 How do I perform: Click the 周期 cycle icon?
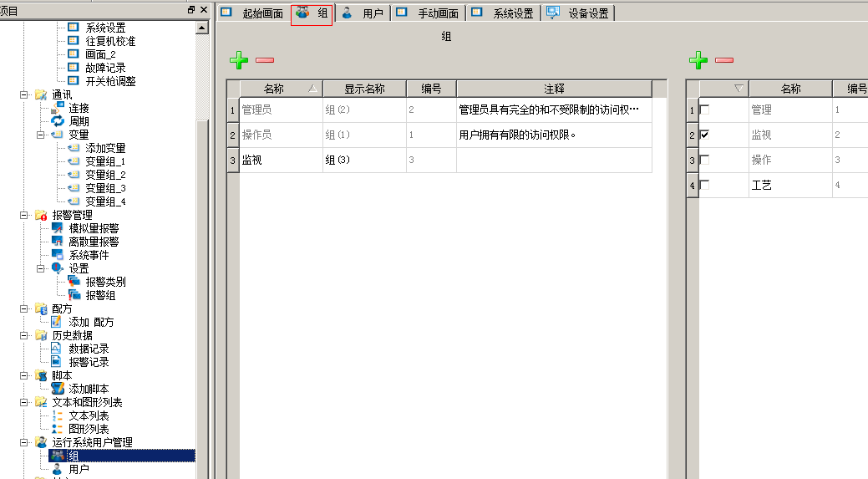[58, 120]
